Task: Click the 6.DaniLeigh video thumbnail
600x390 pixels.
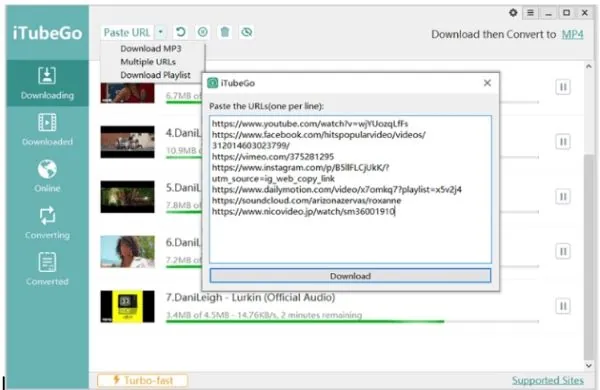Action: click(x=127, y=251)
